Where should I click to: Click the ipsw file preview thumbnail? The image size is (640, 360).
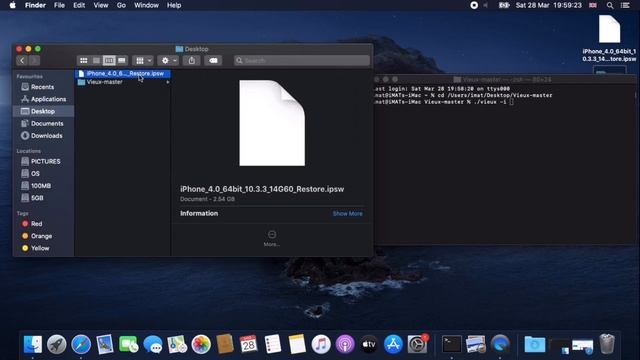272,123
